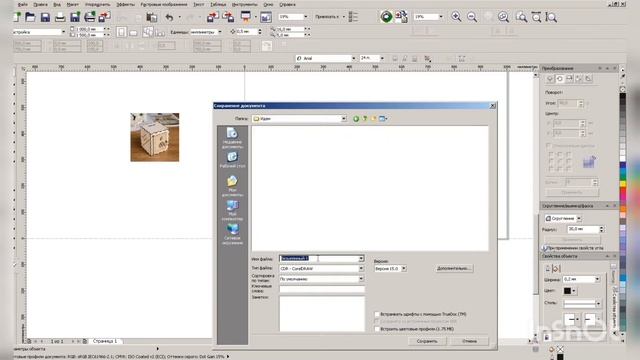640x360 pixels.
Task: Toggle the relative center checkbox in transform panel
Action: (x=548, y=145)
